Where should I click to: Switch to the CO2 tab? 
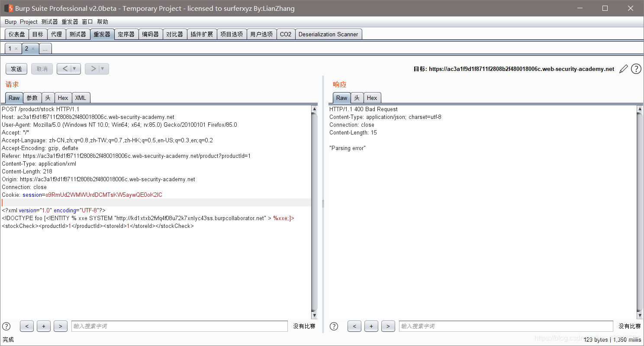pos(286,34)
